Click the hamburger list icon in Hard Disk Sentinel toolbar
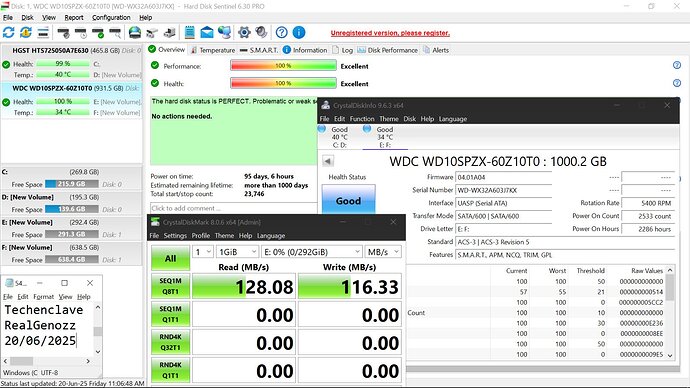The image size is (690, 388). click(43, 32)
